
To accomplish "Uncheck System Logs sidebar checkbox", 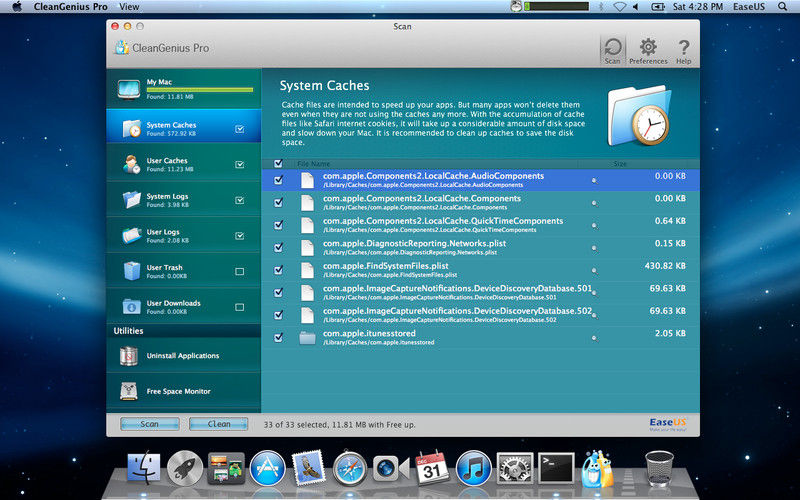I will (x=239, y=200).
